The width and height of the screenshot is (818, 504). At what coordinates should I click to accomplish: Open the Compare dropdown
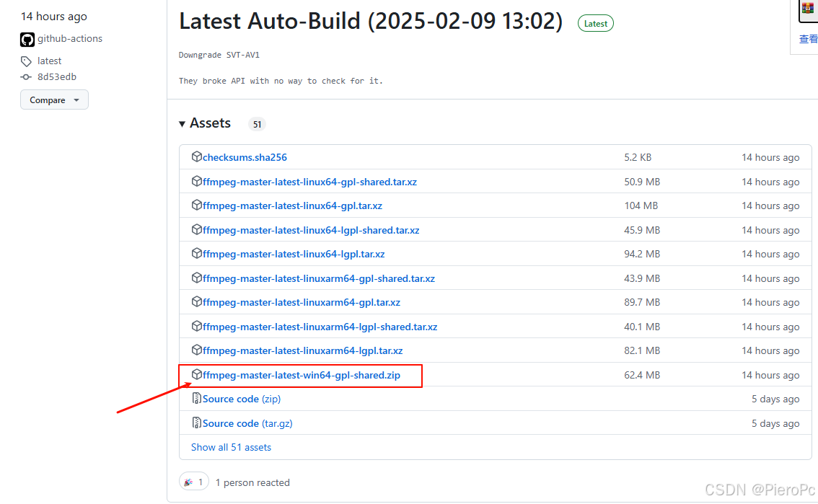tap(54, 100)
